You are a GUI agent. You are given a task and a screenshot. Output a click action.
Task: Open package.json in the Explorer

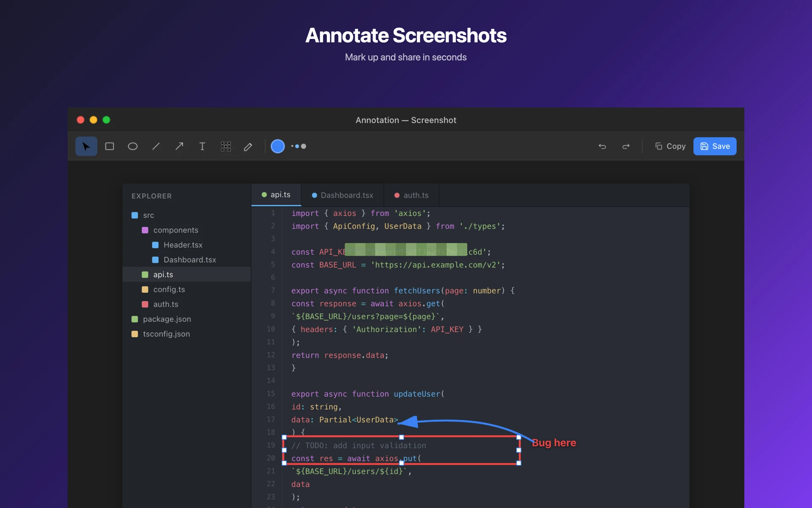click(x=187, y=319)
